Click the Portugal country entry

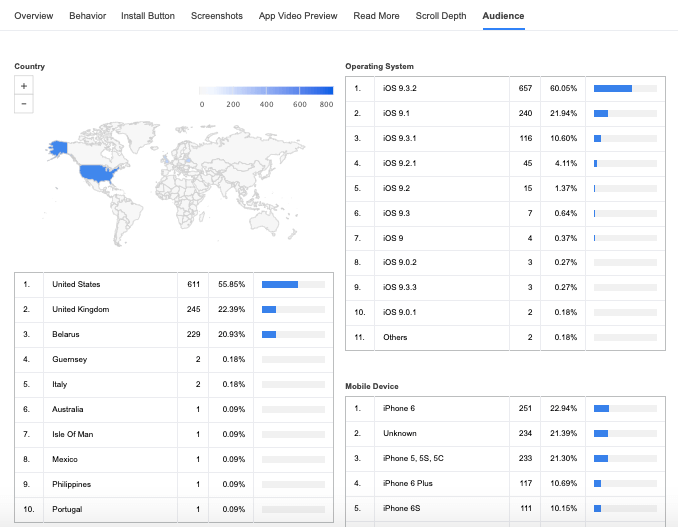point(67,509)
